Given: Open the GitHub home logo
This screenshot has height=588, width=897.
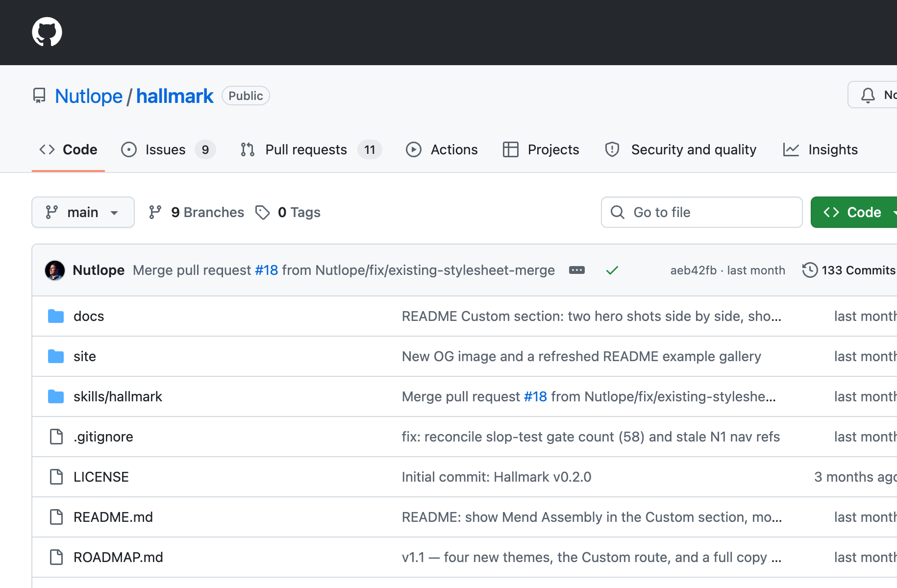Looking at the screenshot, I should (47, 32).
